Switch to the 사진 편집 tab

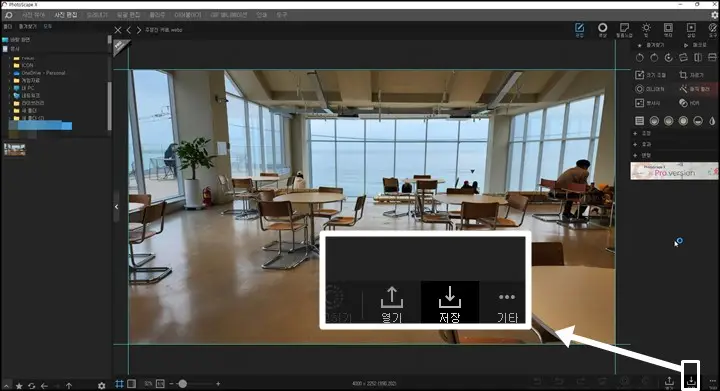coord(66,15)
